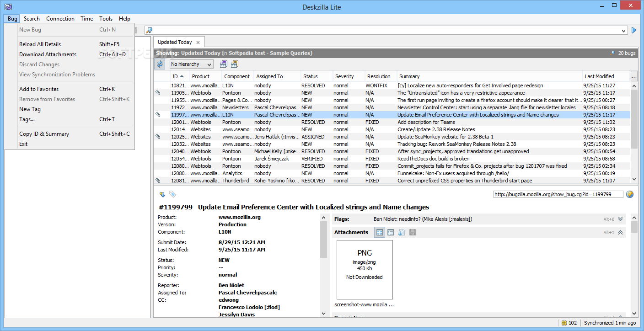Viewport: 644px width, 331px height.
Task: Open bug URL in browser via globe icon
Action: tap(630, 194)
